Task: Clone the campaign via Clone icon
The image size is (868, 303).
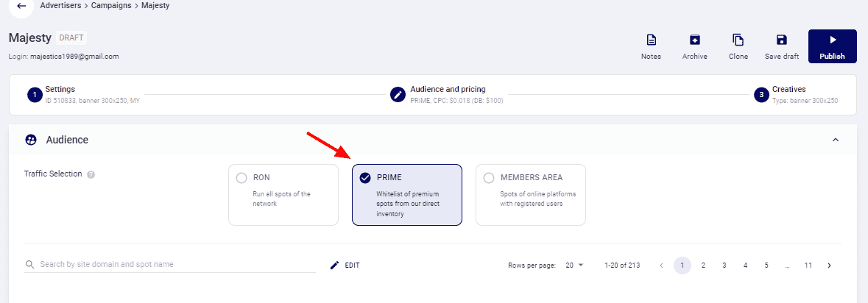Action: (x=738, y=40)
